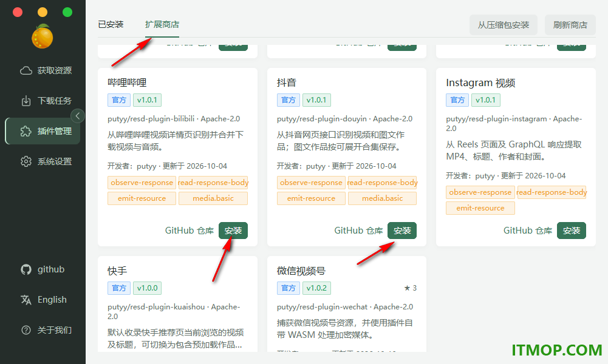Click v1.0.1 version badge on 抖音 card
This screenshot has height=364, width=608.
(316, 100)
